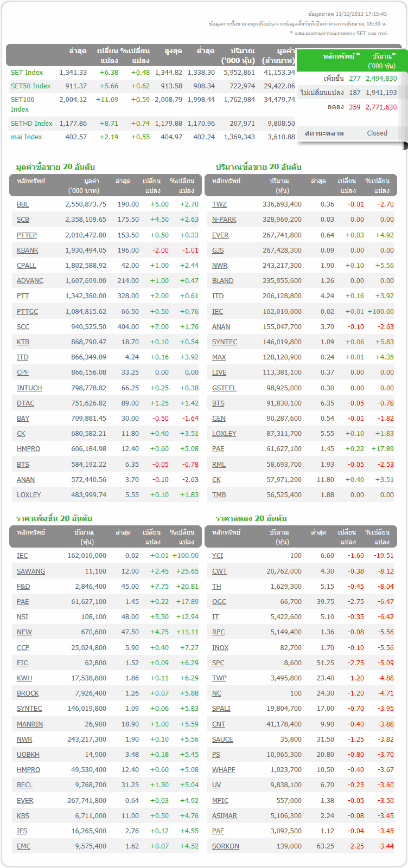Open the PTTGC stock link
The height and width of the screenshot is (868, 408).
tap(27, 311)
